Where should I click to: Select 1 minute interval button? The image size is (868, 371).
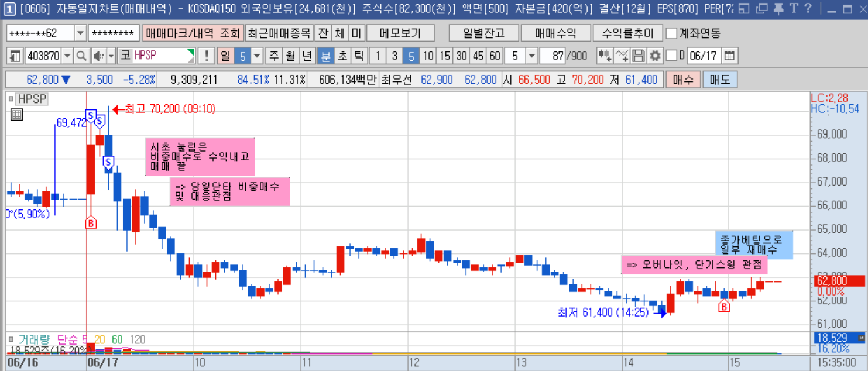click(x=378, y=56)
